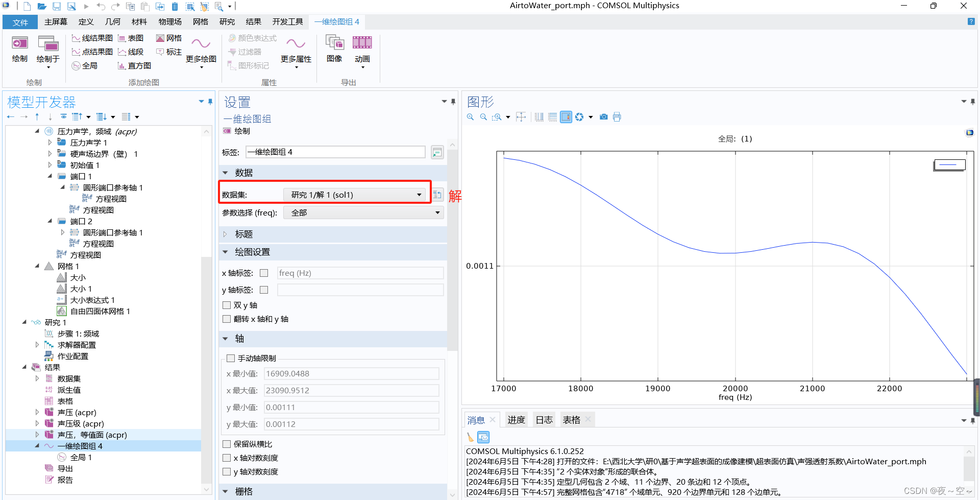This screenshot has height=500, width=980.
Task: Select the Global 1 (全局 1) tree node
Action: point(81,458)
